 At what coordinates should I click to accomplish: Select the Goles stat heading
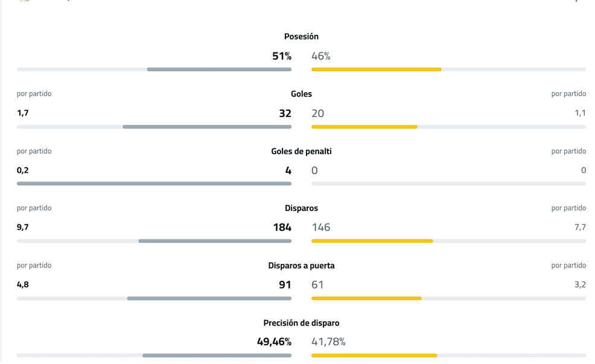click(301, 94)
